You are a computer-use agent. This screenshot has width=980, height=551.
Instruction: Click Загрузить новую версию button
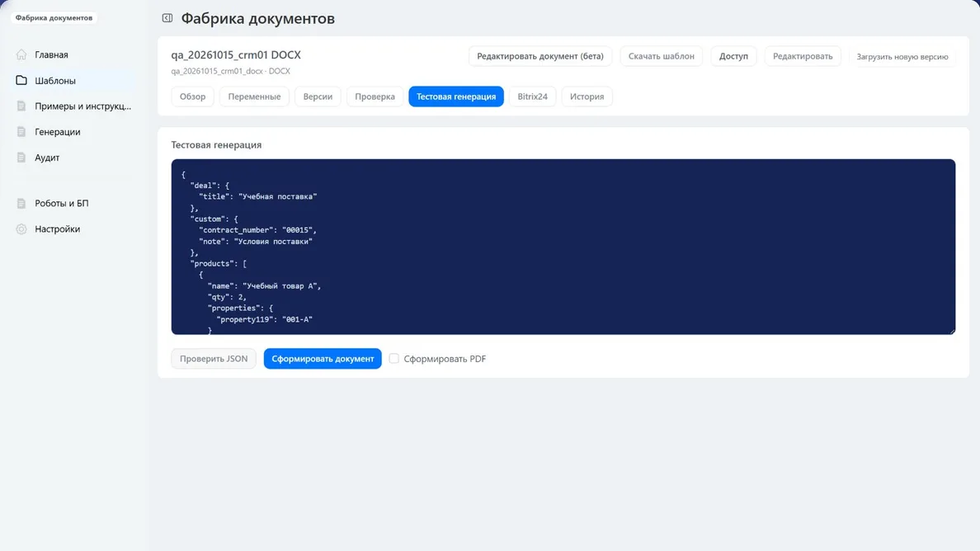pos(902,56)
